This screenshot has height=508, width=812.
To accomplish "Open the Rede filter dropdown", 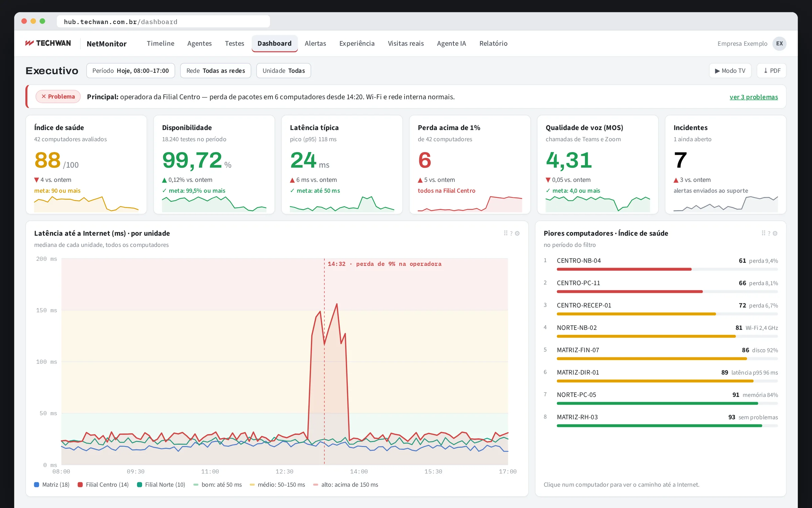I will 216,70.
